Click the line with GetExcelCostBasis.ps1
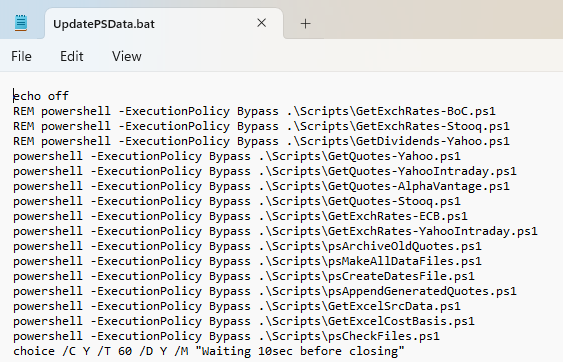Screen dimensions: 563x362 pos(244,321)
